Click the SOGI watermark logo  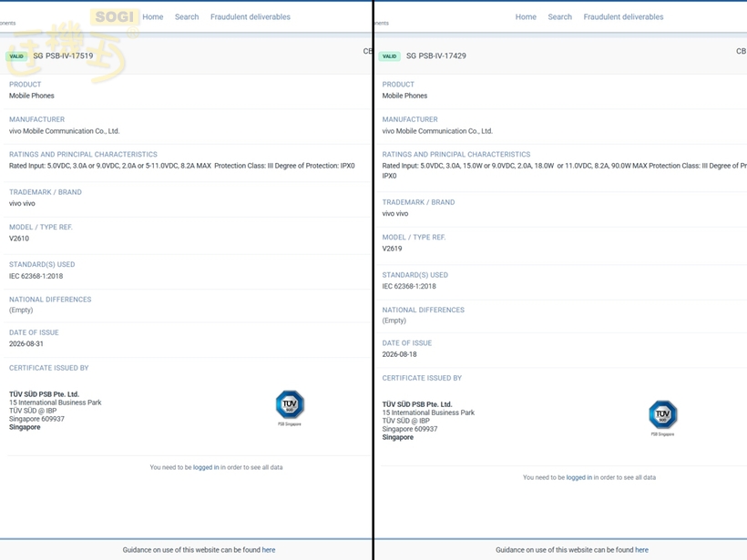[115, 16]
